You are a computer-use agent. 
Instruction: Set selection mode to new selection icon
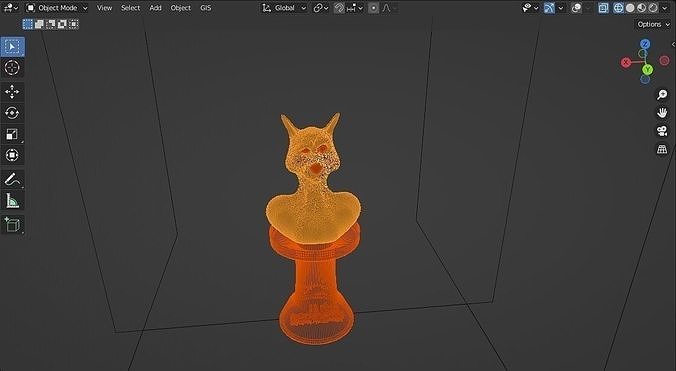coord(28,24)
